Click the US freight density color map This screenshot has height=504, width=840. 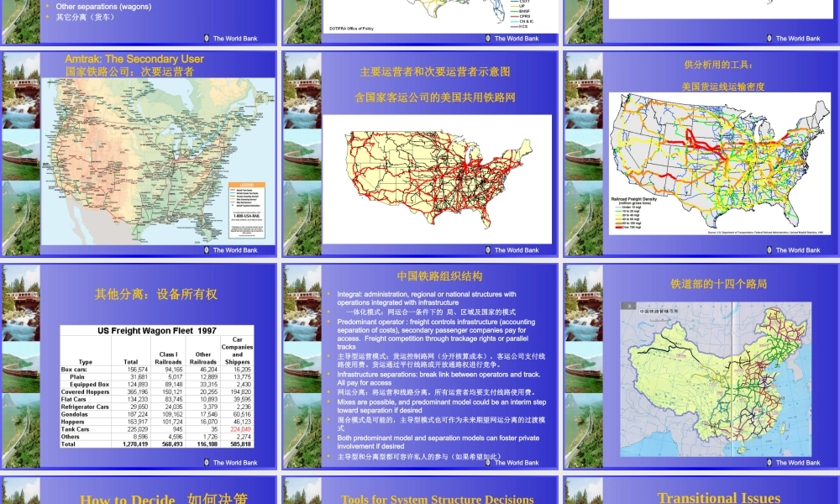(720, 163)
